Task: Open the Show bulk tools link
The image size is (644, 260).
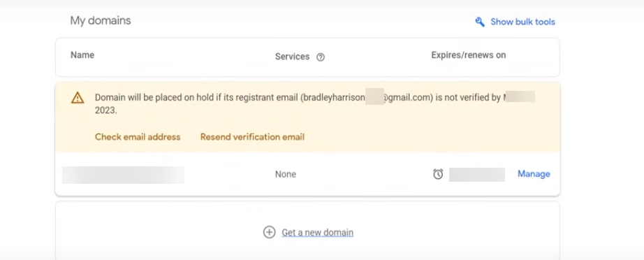Action: coord(522,22)
